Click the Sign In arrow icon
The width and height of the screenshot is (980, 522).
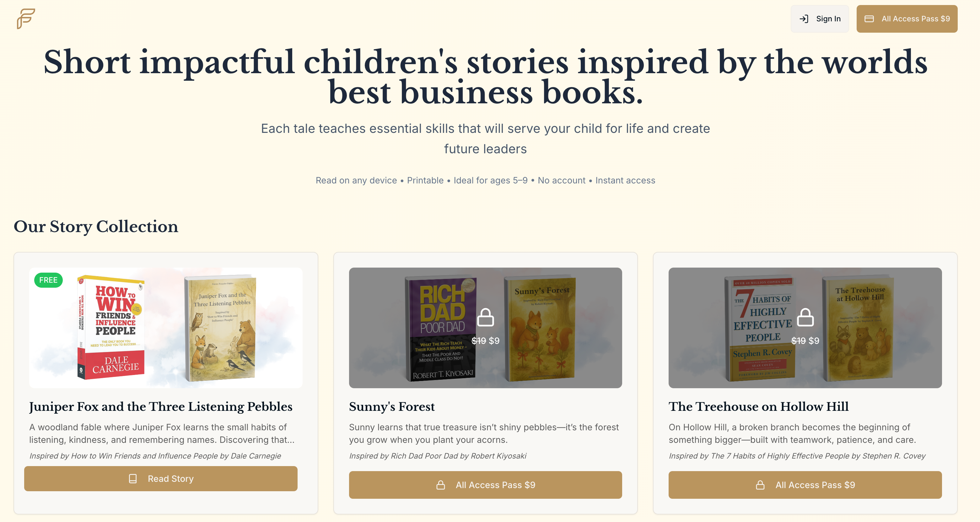804,19
